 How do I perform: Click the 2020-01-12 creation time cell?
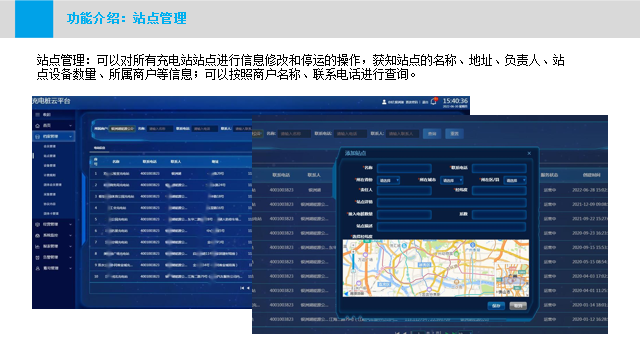[x=589, y=319]
